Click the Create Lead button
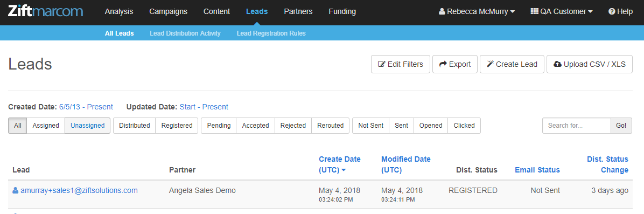Viewport: 644px width, 214px height. click(512, 64)
